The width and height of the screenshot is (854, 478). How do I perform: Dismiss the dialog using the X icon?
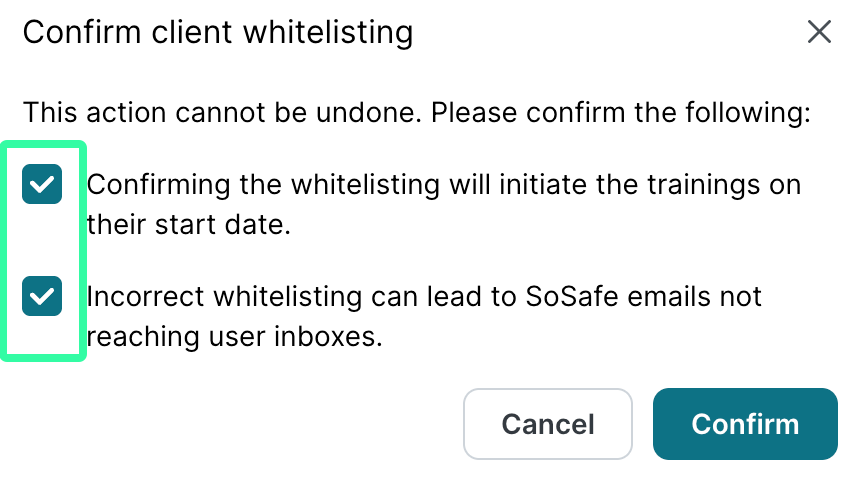coord(819,32)
